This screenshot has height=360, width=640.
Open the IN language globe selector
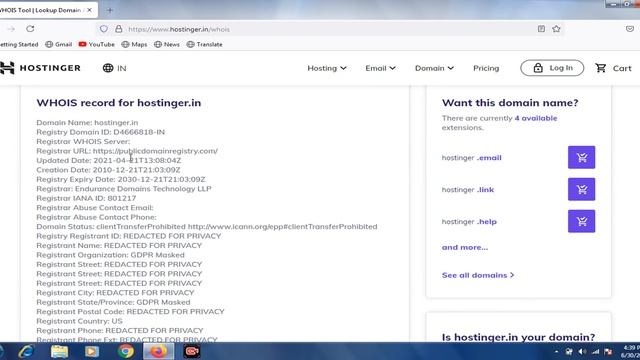[x=114, y=68]
